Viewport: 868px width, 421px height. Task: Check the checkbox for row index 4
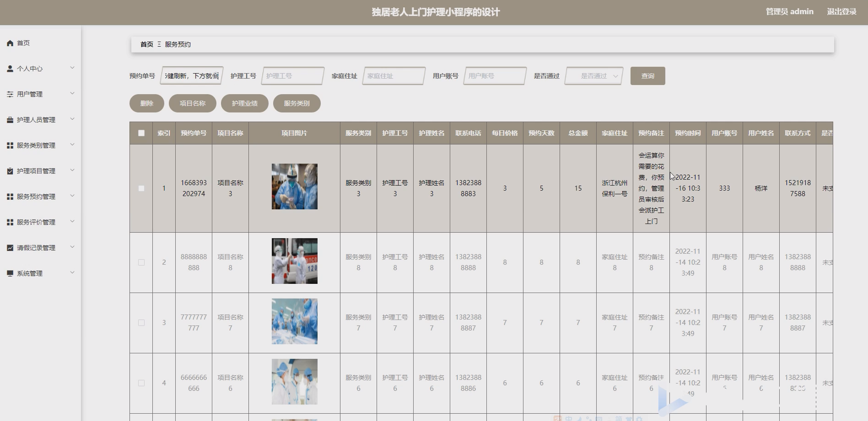pos(141,383)
